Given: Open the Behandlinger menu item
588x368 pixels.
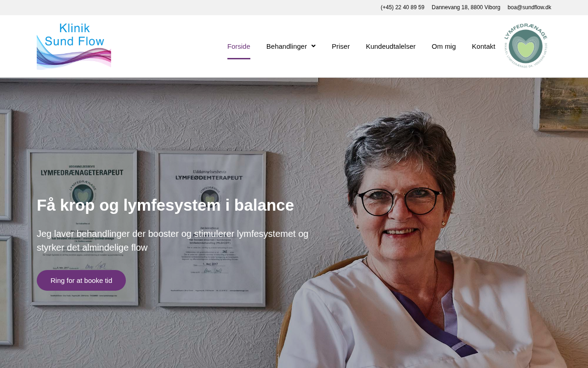Looking at the screenshot, I should pos(287,46).
